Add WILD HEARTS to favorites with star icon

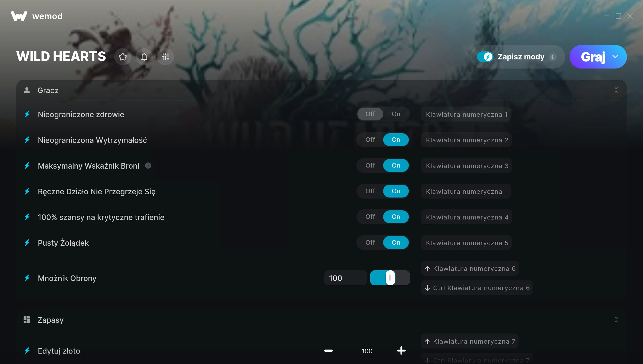tap(123, 57)
